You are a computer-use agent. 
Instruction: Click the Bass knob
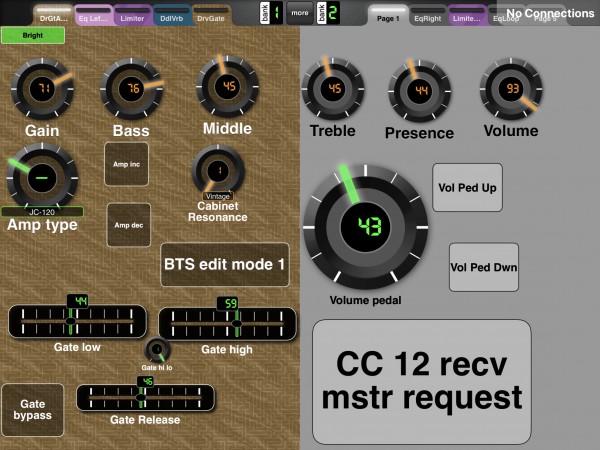(x=131, y=88)
